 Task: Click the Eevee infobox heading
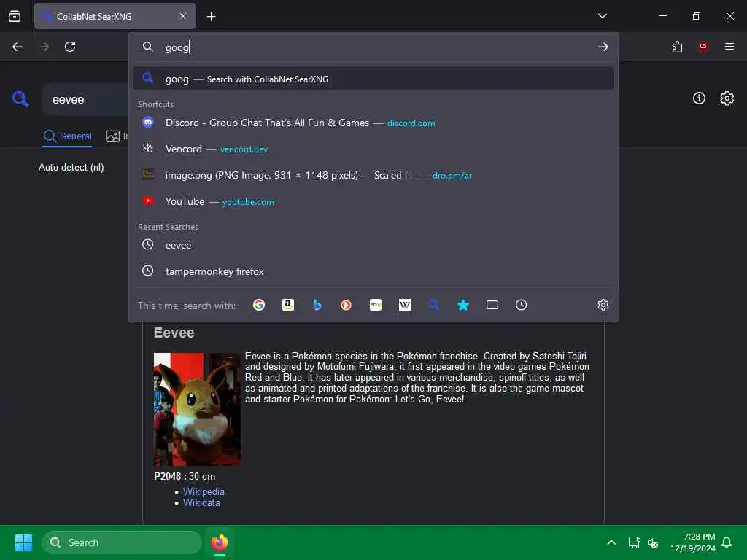pyautogui.click(x=174, y=332)
